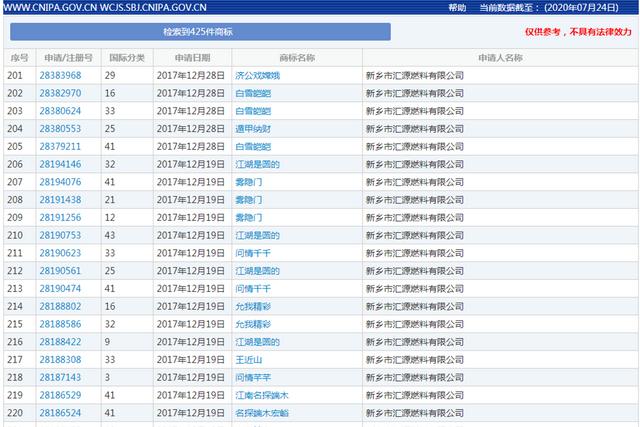Open registration number 28190623
The width and height of the screenshot is (640, 427).
pos(60,253)
